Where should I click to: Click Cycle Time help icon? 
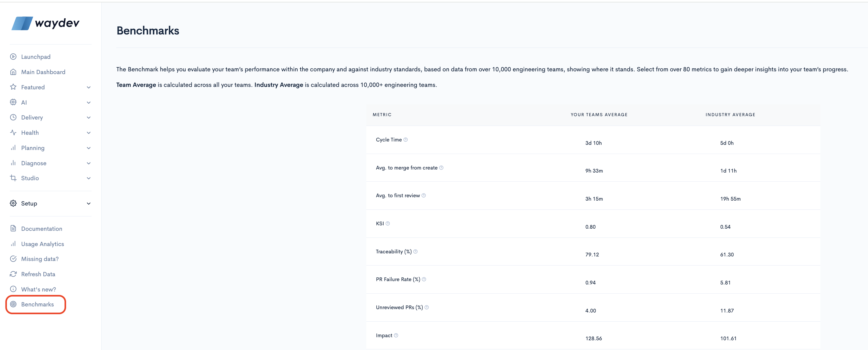click(406, 140)
